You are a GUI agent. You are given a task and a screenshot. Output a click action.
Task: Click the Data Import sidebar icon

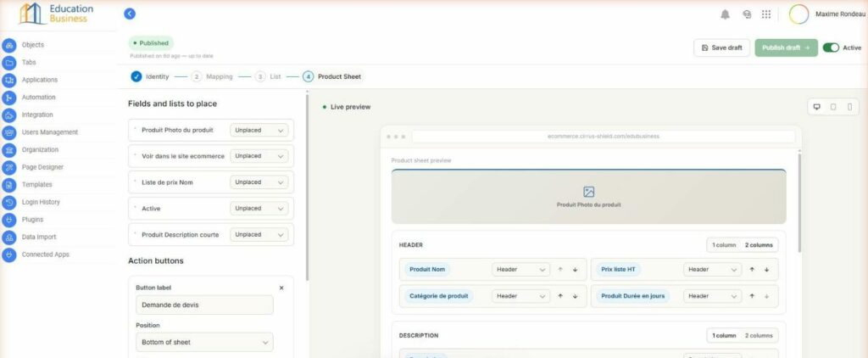point(8,238)
